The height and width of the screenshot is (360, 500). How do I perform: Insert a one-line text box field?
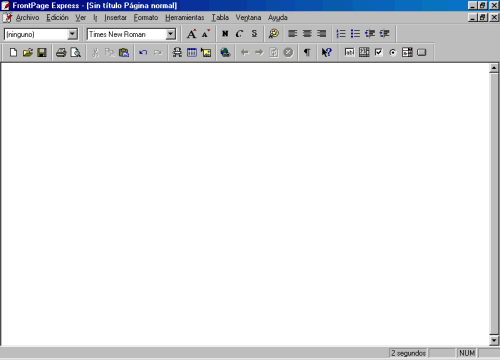[349, 53]
